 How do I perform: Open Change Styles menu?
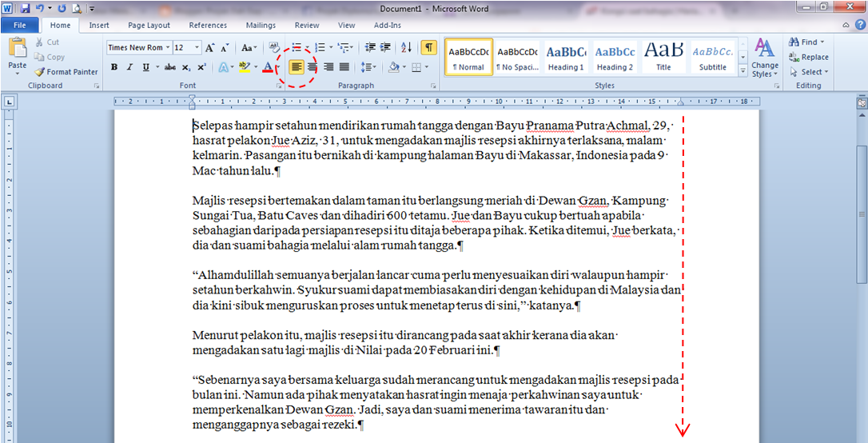(764, 58)
